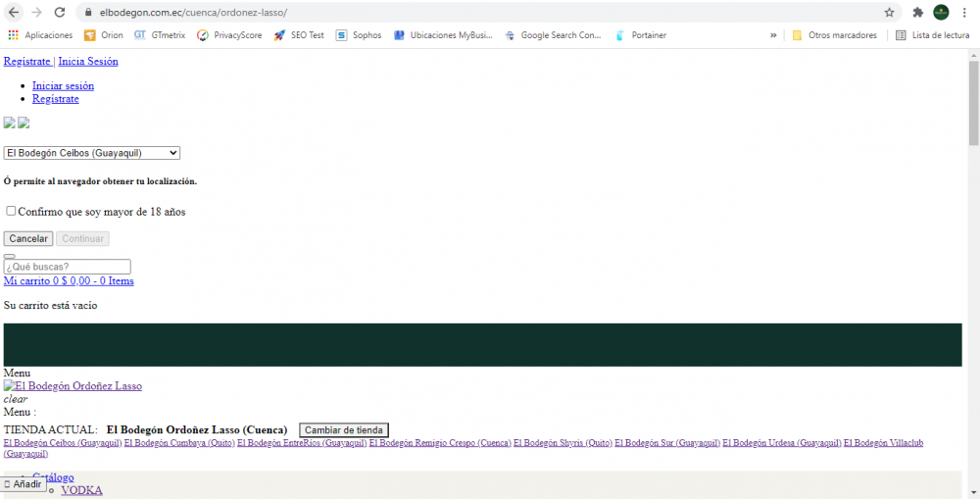Select El Bodegón Remigio Crespo (Cuenca) link
This screenshot has height=499, width=980.
tap(440, 443)
